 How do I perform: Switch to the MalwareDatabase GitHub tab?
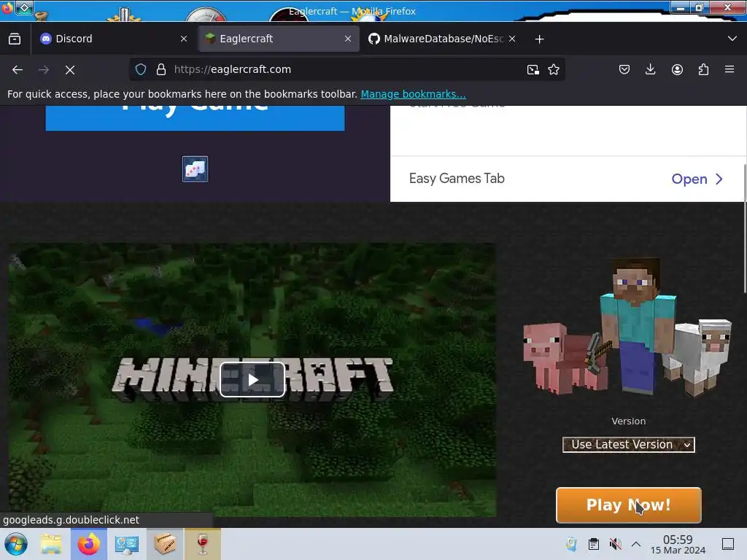pos(442,39)
